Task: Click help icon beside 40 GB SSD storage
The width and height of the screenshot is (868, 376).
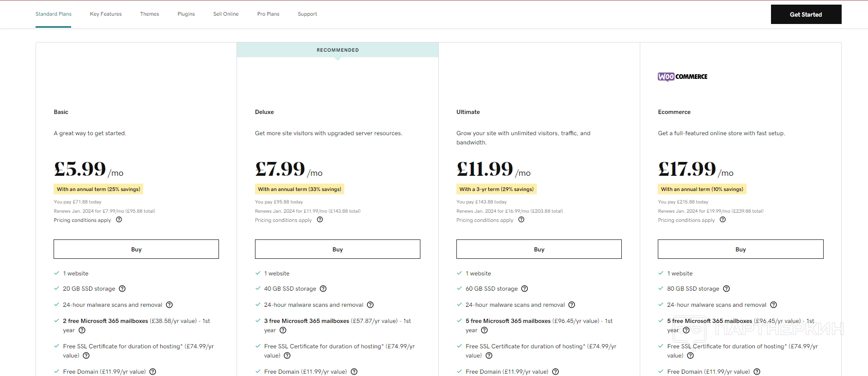Action: (323, 289)
